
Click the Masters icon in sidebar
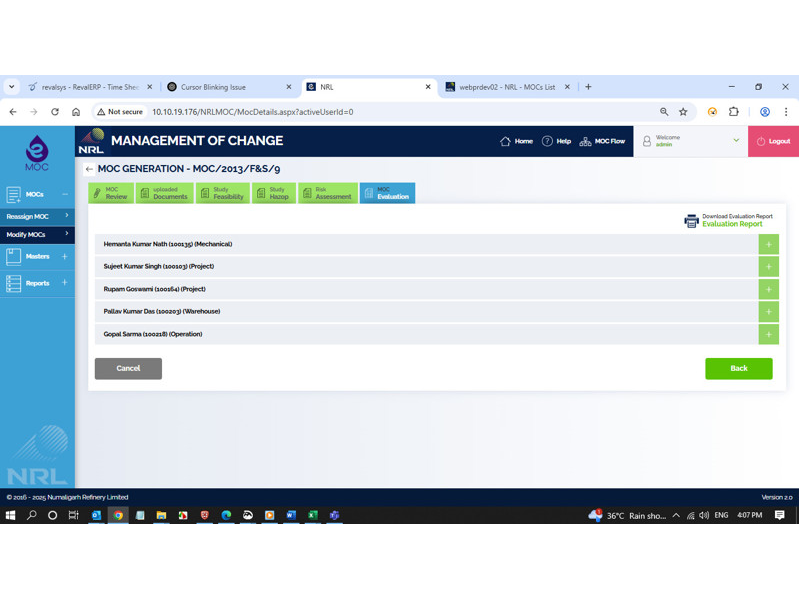coord(14,257)
